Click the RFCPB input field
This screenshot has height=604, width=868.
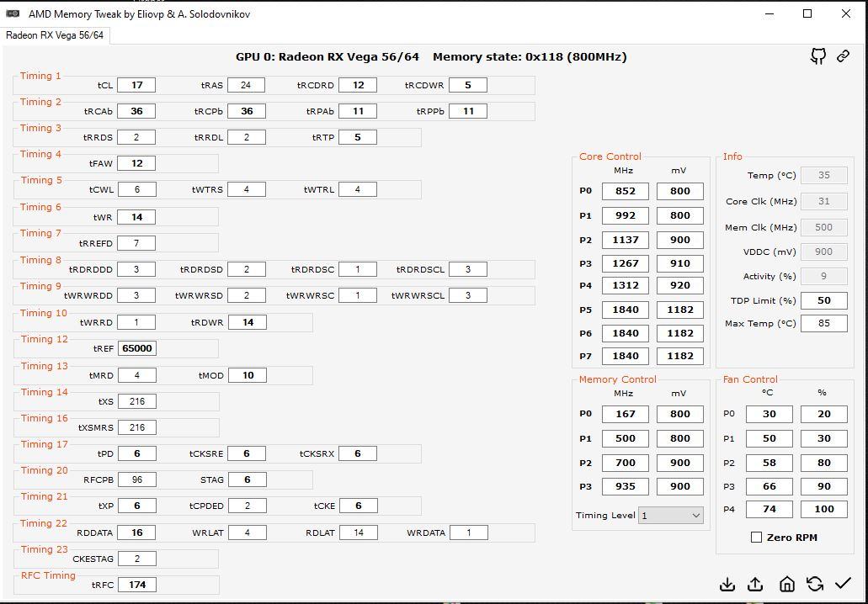pos(136,479)
